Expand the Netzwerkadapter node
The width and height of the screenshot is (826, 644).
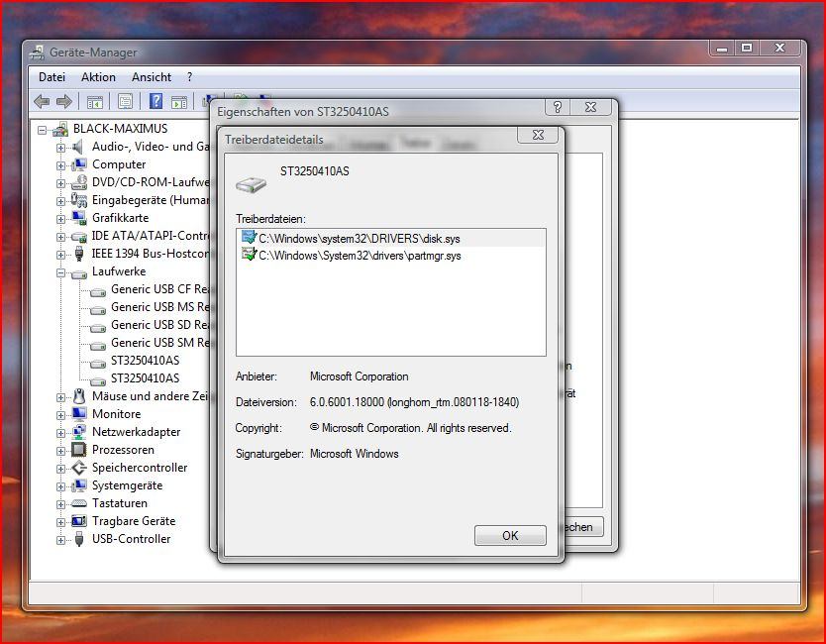click(61, 433)
